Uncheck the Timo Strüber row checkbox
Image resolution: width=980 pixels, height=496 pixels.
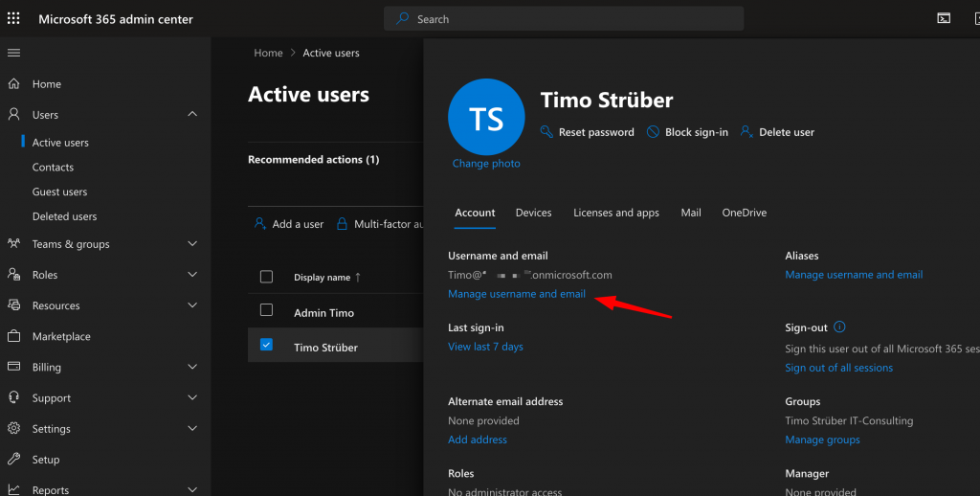point(266,345)
